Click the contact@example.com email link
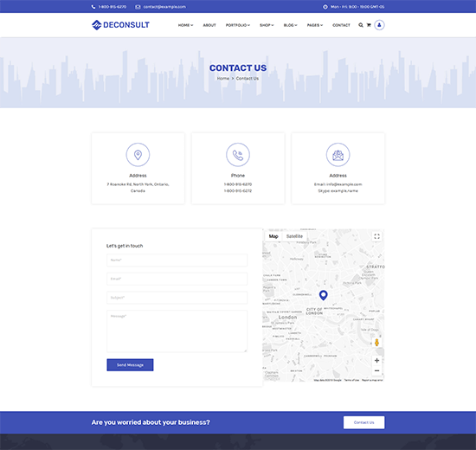Screen dimensions: 476x450 (164, 7)
